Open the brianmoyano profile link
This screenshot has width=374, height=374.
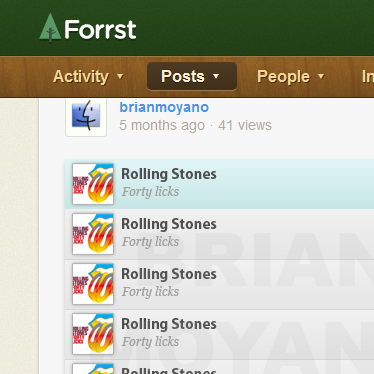coord(164,107)
